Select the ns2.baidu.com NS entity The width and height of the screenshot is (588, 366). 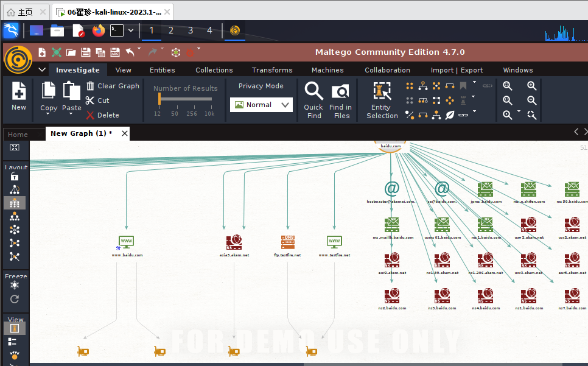[392, 299]
